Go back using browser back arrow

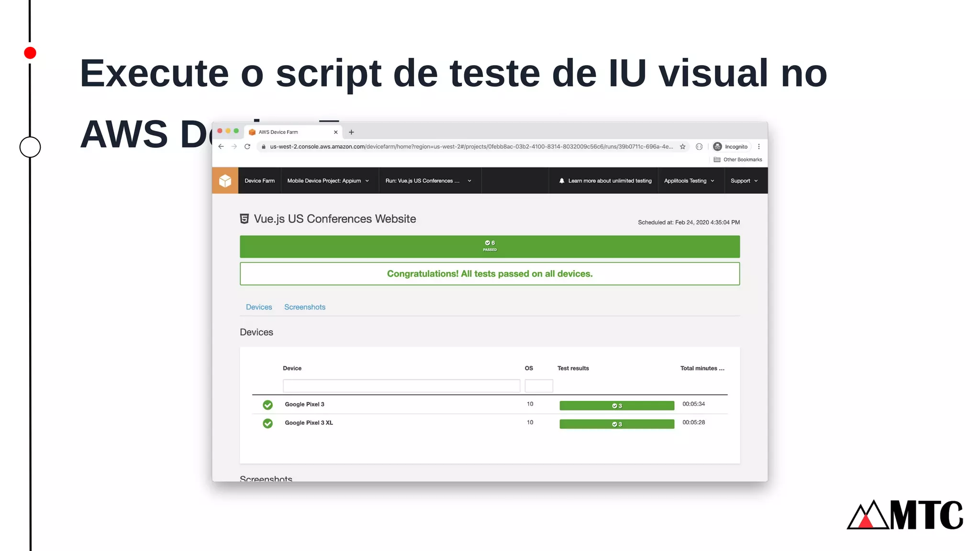click(221, 147)
